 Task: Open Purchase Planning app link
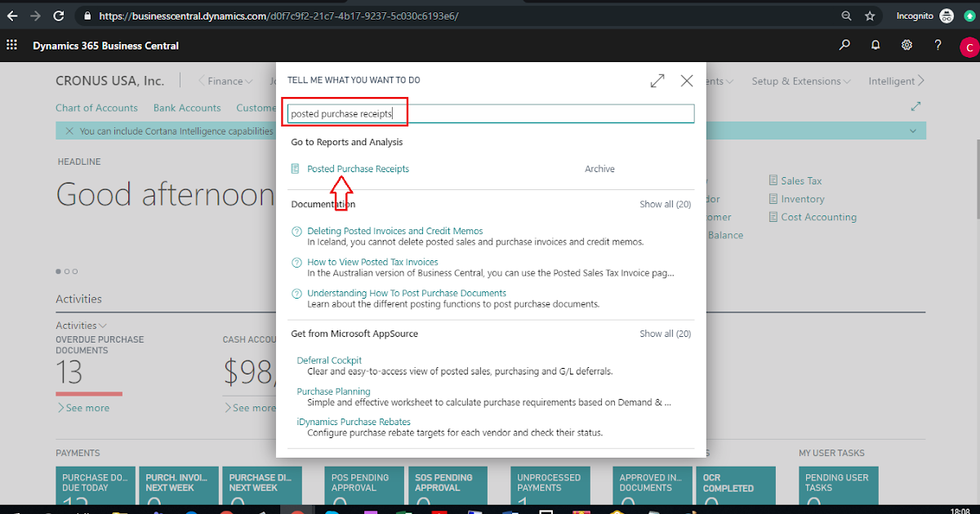pos(333,392)
